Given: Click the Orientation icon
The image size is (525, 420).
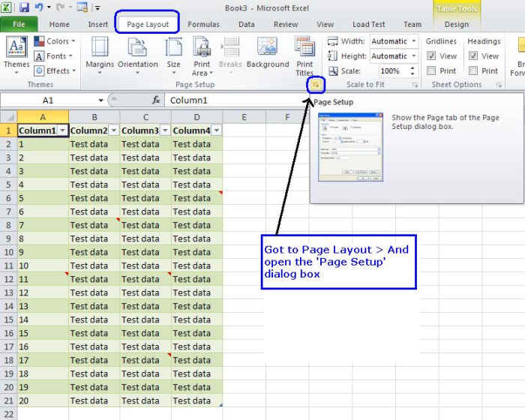Looking at the screenshot, I should pos(138,52).
